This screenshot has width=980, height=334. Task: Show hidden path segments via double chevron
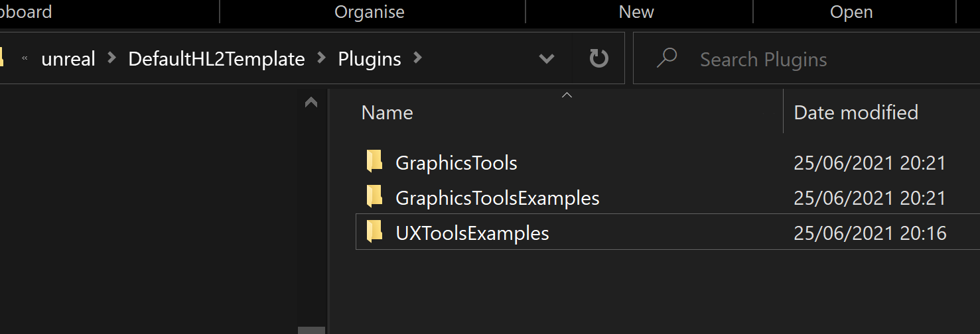click(x=25, y=59)
